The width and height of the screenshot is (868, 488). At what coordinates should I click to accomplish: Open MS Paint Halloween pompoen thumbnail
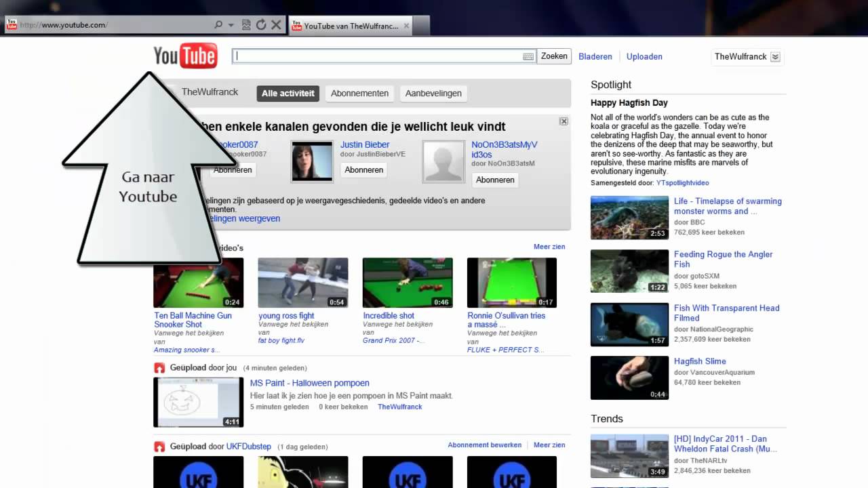click(198, 402)
